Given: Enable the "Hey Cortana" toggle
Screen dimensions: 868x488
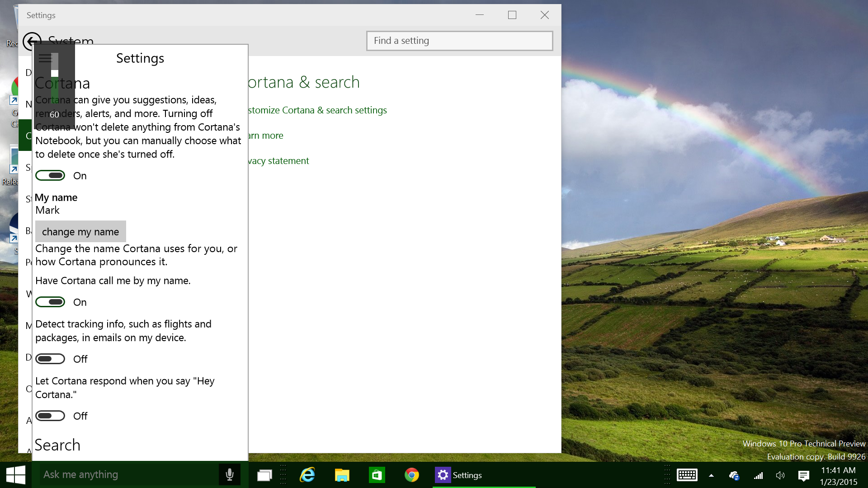Looking at the screenshot, I should point(50,416).
